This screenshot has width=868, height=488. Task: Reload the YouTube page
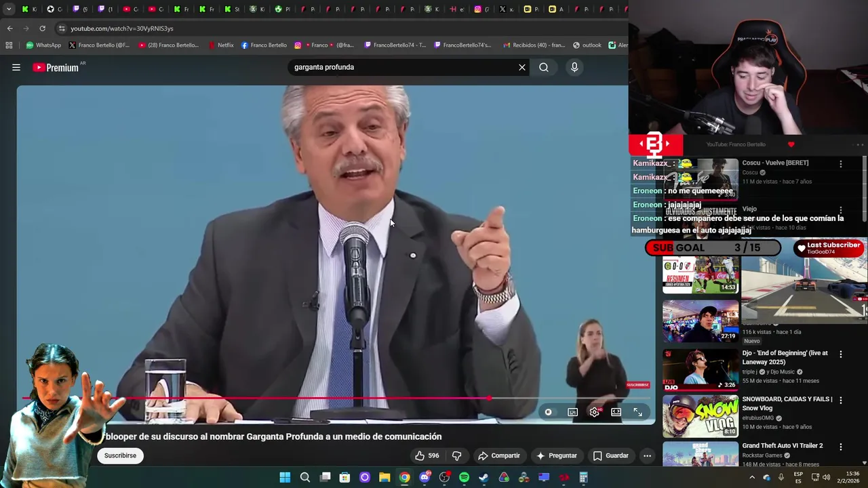42,28
